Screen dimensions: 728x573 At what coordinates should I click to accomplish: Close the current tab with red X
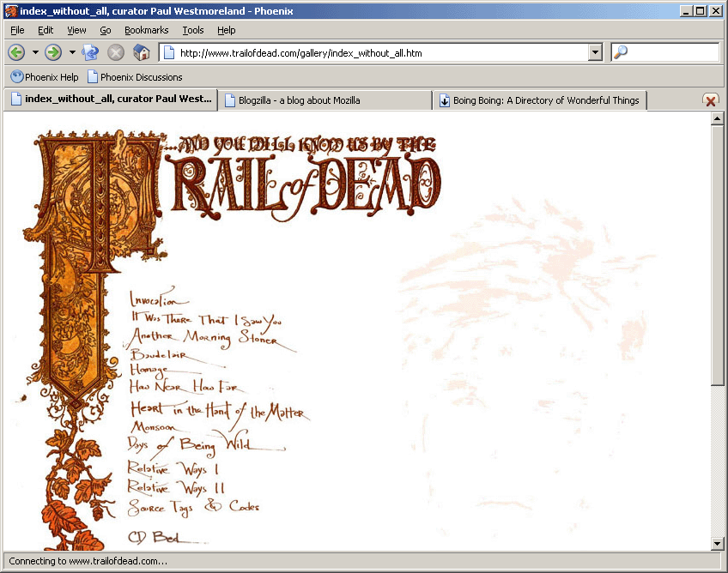(x=710, y=100)
